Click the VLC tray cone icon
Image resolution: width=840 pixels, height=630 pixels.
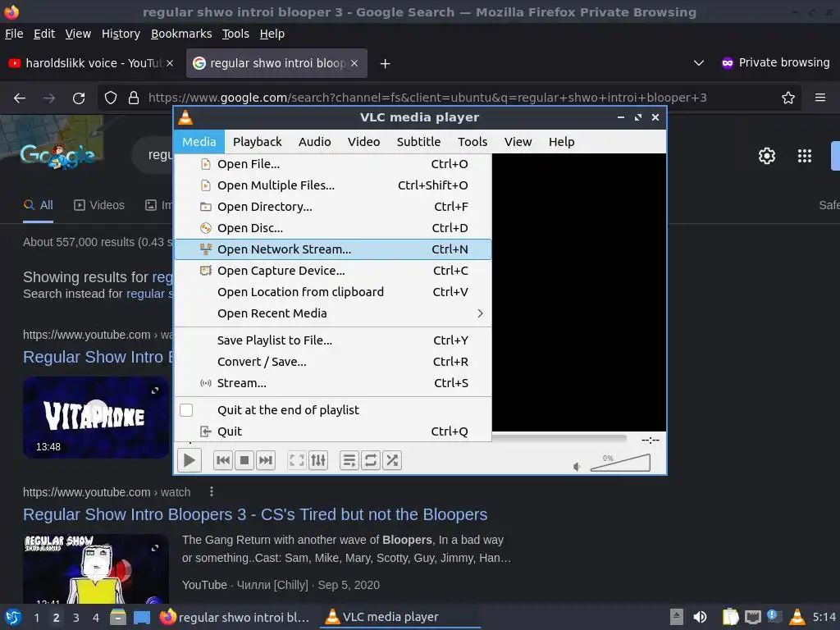[x=797, y=617]
